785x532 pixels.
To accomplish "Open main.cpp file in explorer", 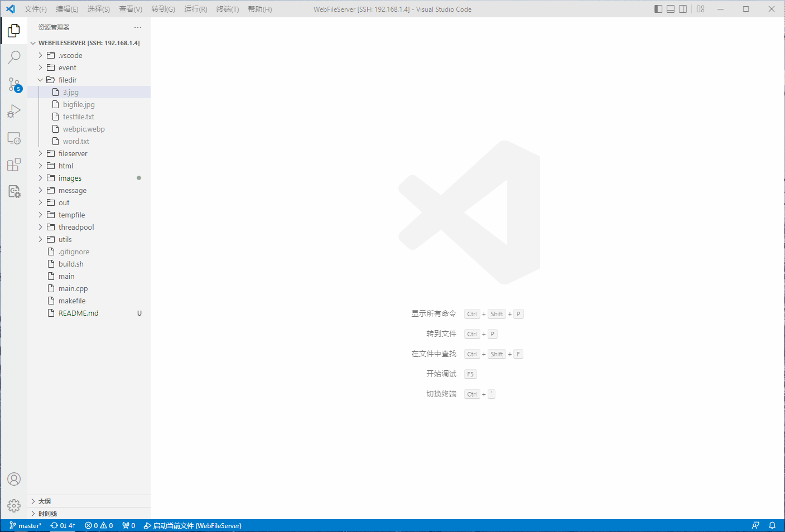I will tap(73, 288).
